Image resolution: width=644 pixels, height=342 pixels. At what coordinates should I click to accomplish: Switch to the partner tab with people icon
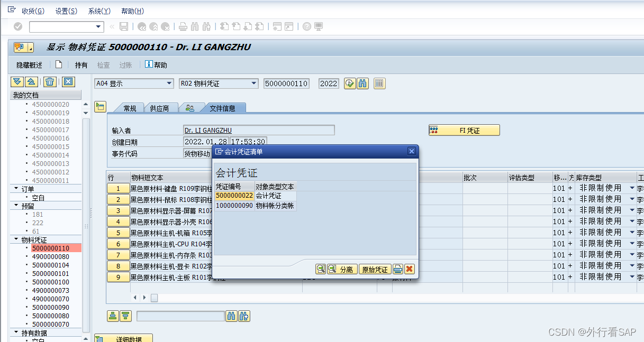(x=189, y=108)
